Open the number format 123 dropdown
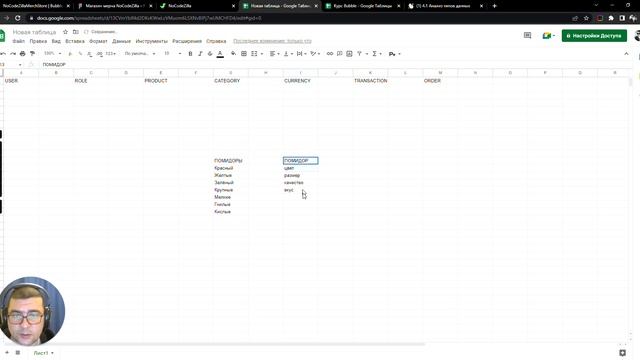Screen dimensions: 640x360 coord(111,53)
